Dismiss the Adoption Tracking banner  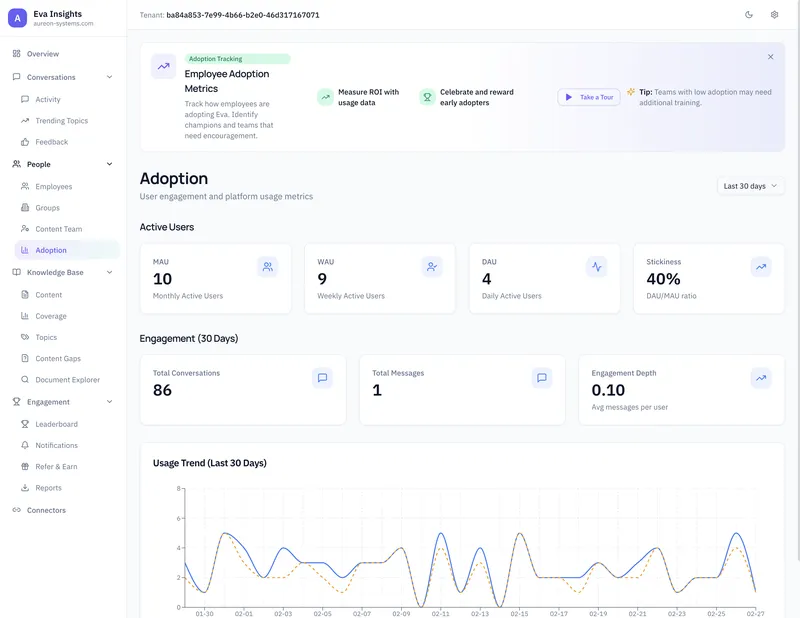[x=770, y=57]
